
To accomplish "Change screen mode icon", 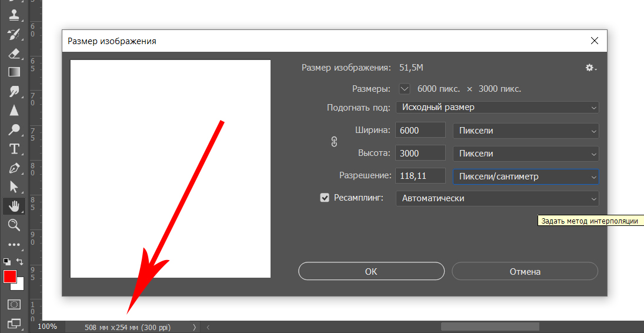I will pyautogui.click(x=14, y=324).
